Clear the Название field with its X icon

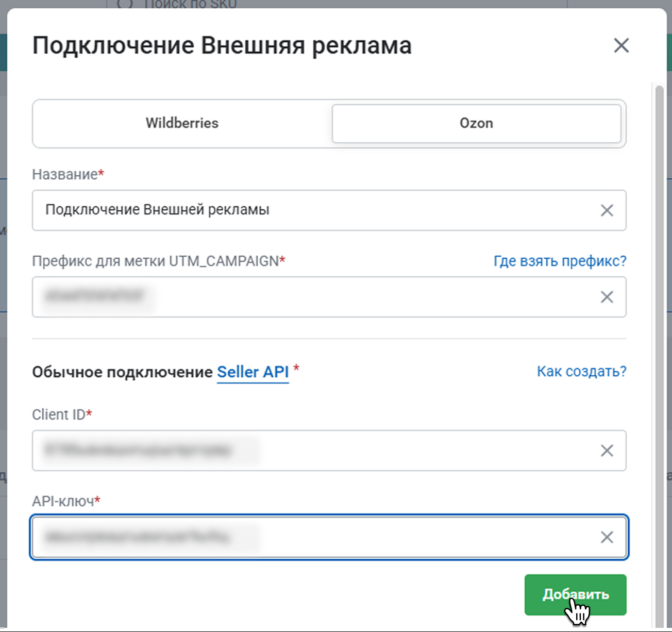607,210
